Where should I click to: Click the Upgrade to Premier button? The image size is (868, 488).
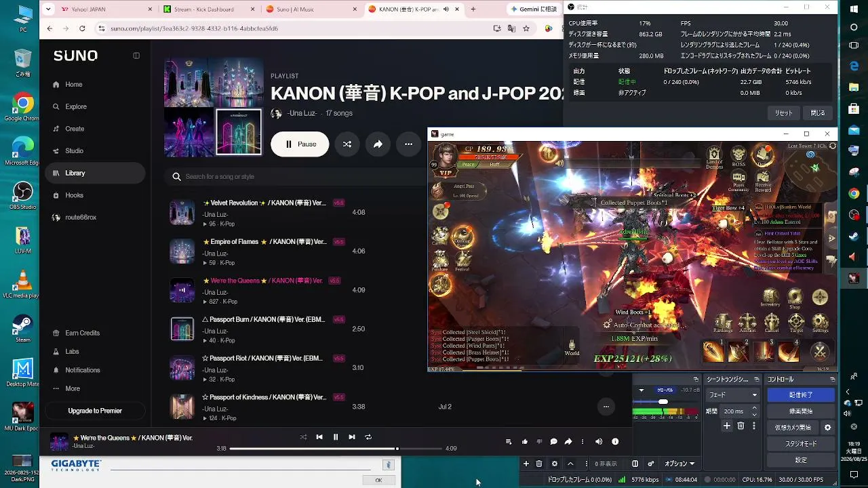95,411
